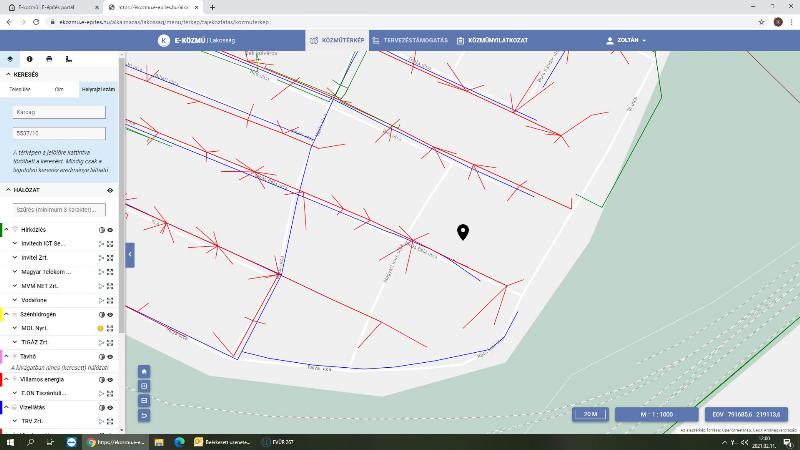Adjust opacity of Vízellátás group
Image resolution: width=800 pixels, height=450 pixels.
pyautogui.click(x=102, y=408)
